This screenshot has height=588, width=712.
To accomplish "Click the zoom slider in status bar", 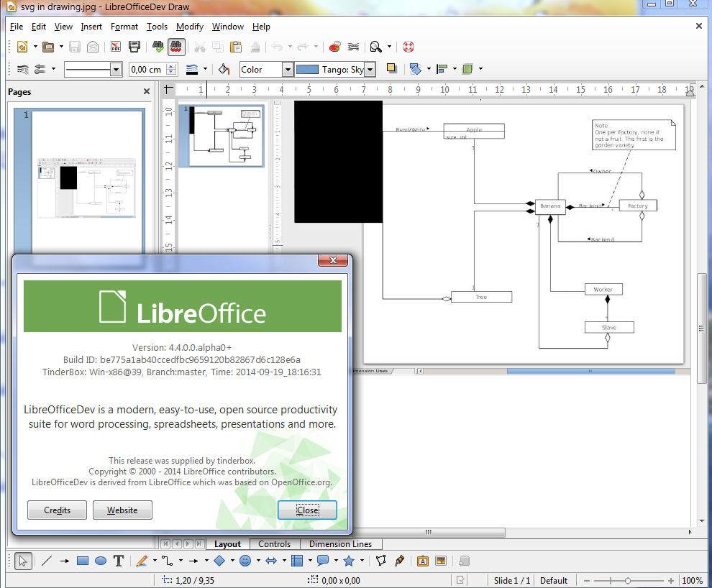I will coord(628,580).
